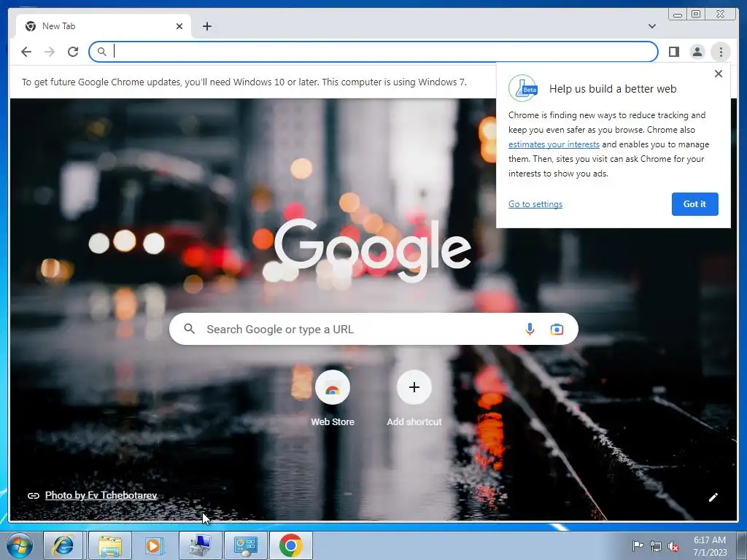
Task: Click the Got it button
Action: [694, 204]
